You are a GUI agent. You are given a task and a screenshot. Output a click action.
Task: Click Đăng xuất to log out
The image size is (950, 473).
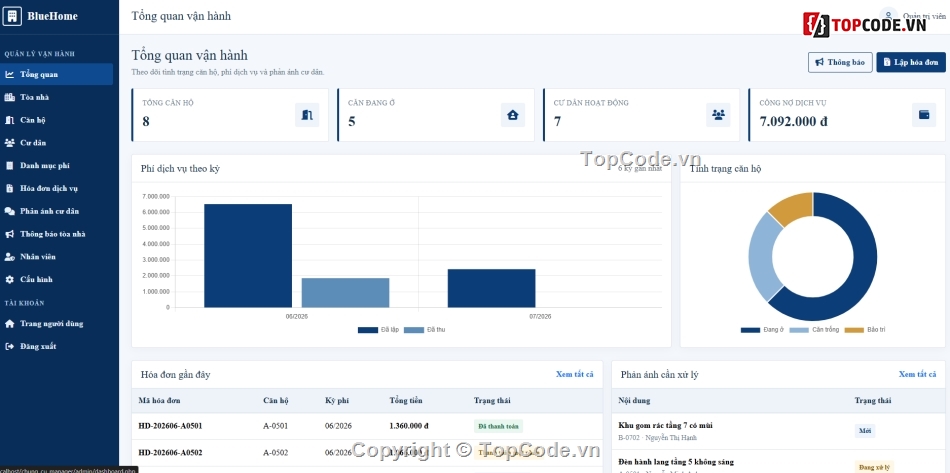[x=56, y=346]
